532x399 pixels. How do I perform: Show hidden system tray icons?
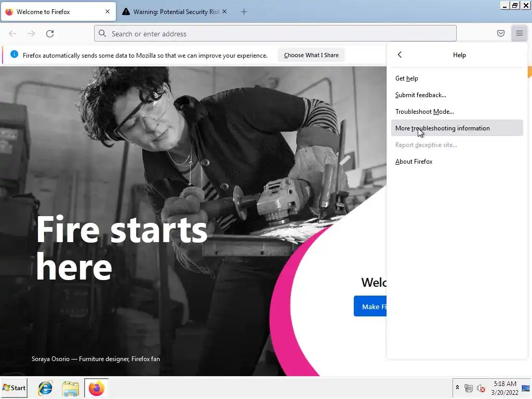pos(457,388)
